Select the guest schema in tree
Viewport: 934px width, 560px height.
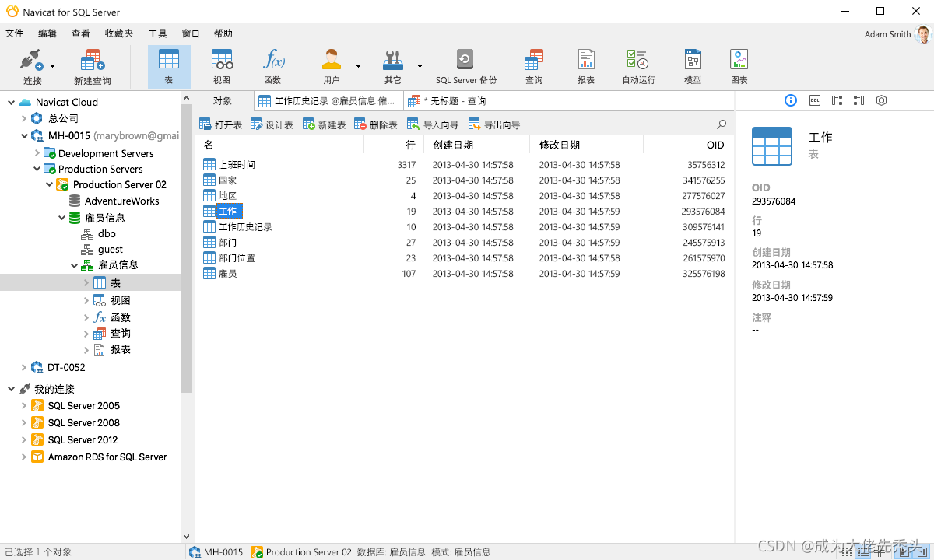pos(102,249)
